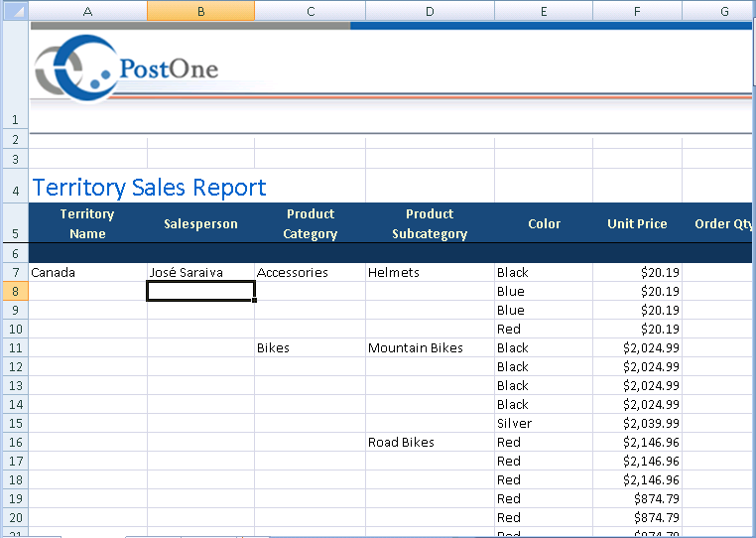Select the Canada cell
Screen dimensions: 756x538
click(x=87, y=273)
